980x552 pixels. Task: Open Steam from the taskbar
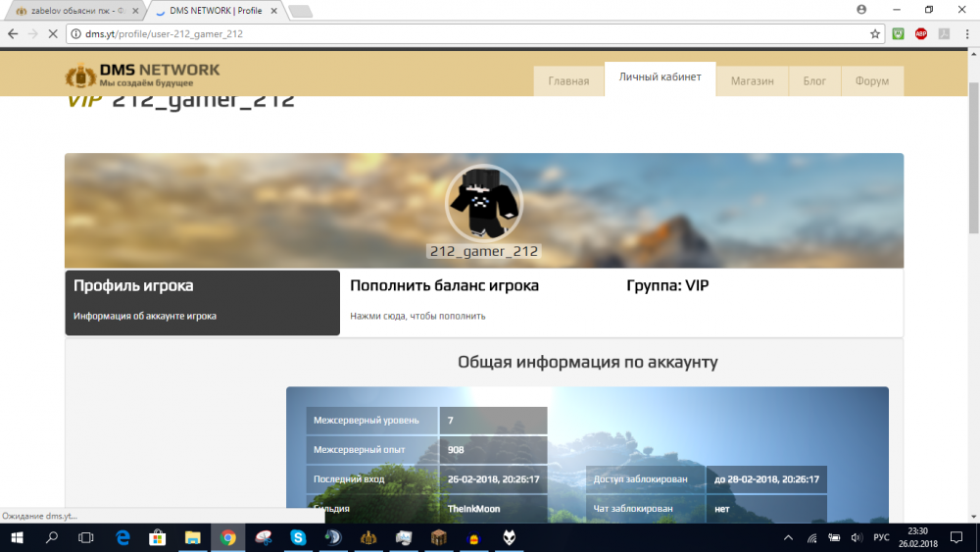coord(333,537)
